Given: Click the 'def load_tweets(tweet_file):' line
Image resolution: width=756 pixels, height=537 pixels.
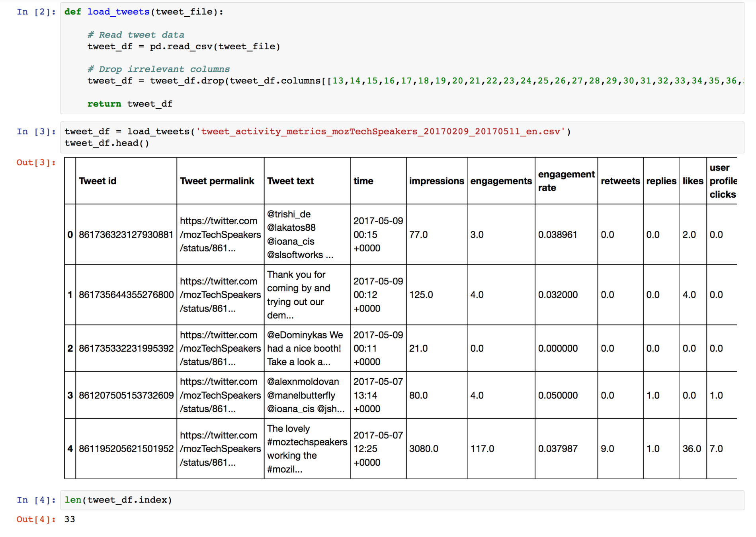Looking at the screenshot, I should tap(144, 12).
